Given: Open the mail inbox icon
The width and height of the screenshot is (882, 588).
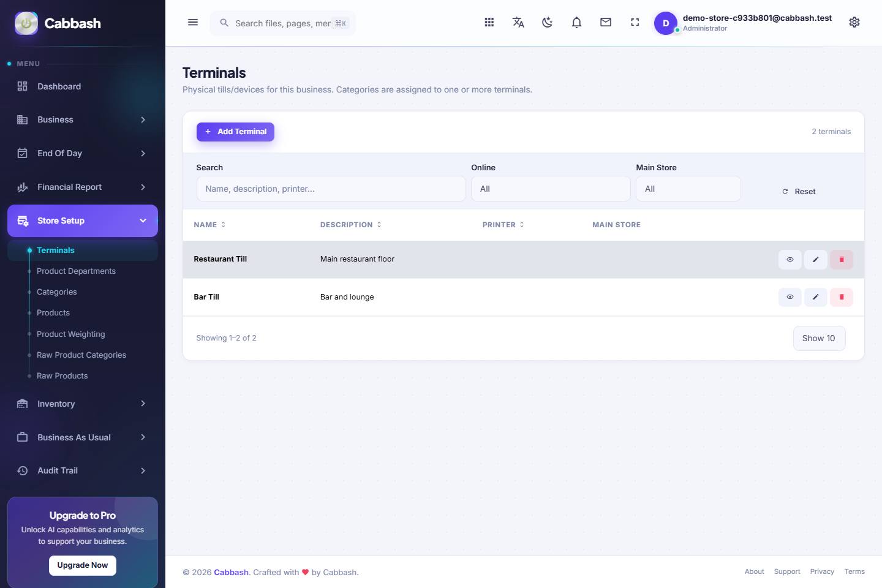Looking at the screenshot, I should [606, 23].
